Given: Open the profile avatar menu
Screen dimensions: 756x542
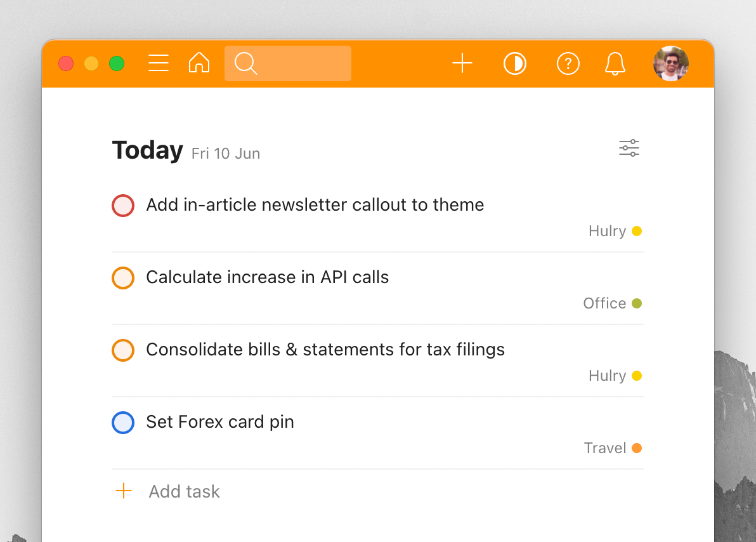Looking at the screenshot, I should point(670,63).
